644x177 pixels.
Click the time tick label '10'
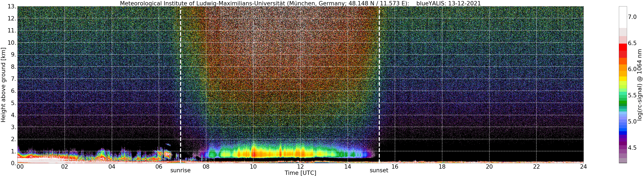pos(253,167)
